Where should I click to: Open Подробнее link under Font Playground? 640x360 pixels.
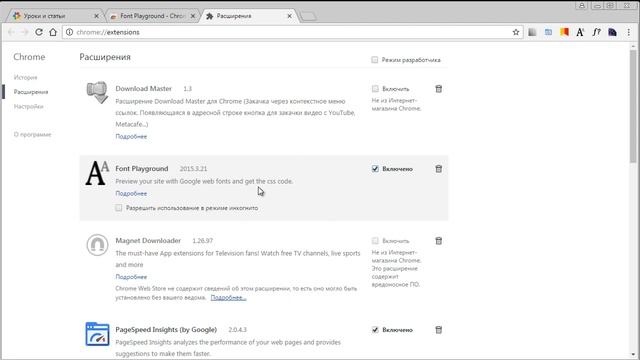pyautogui.click(x=131, y=193)
